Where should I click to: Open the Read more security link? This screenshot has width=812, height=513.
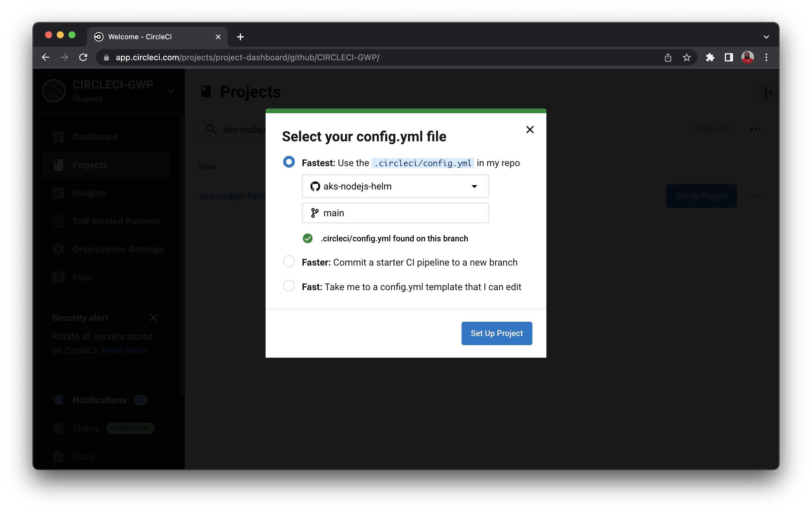tap(124, 350)
